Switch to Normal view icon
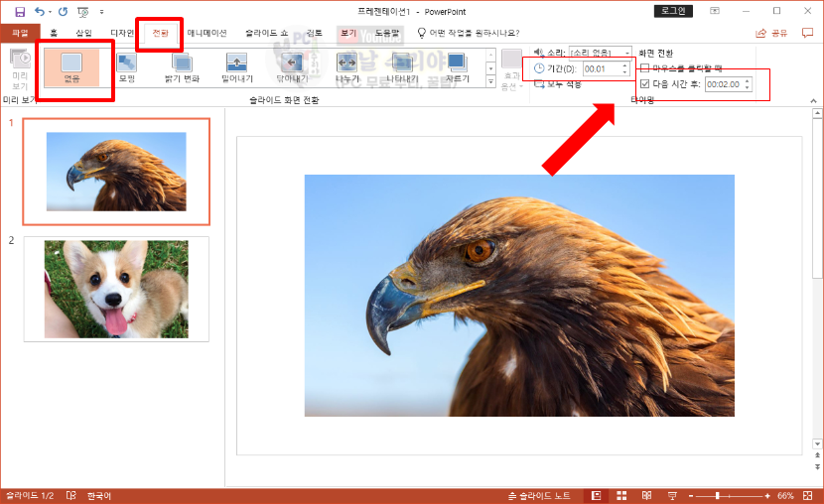This screenshot has height=504, width=824. (596, 496)
